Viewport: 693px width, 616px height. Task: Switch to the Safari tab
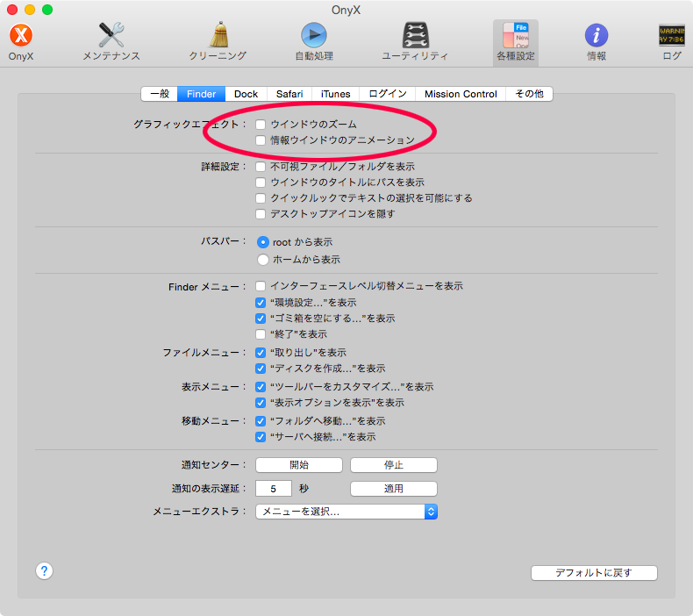(x=289, y=94)
